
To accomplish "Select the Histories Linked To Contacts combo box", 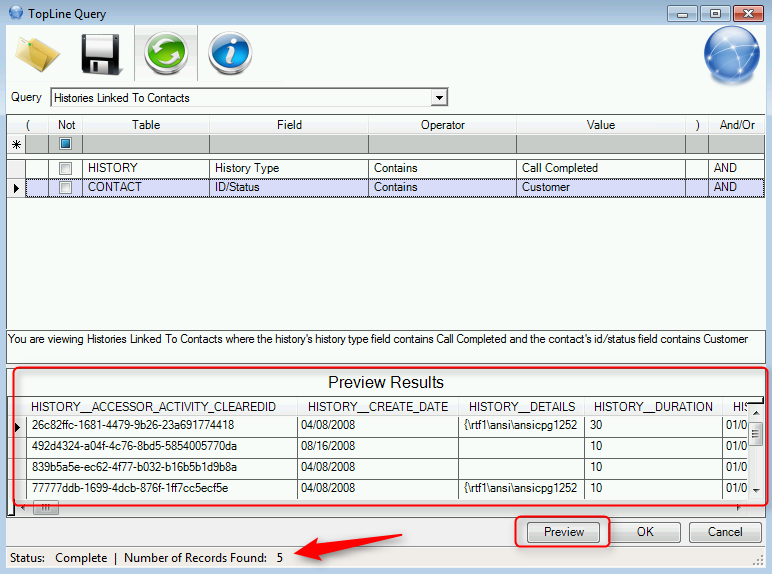I will tap(249, 97).
